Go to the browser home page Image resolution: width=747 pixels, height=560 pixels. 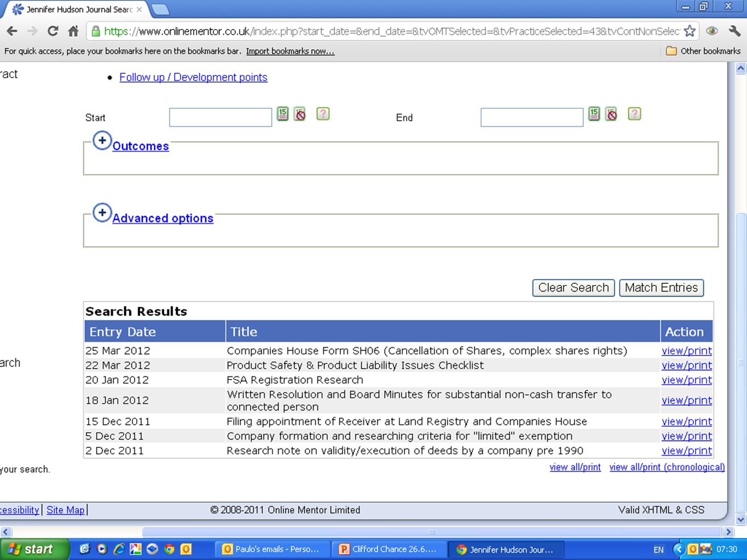(73, 31)
